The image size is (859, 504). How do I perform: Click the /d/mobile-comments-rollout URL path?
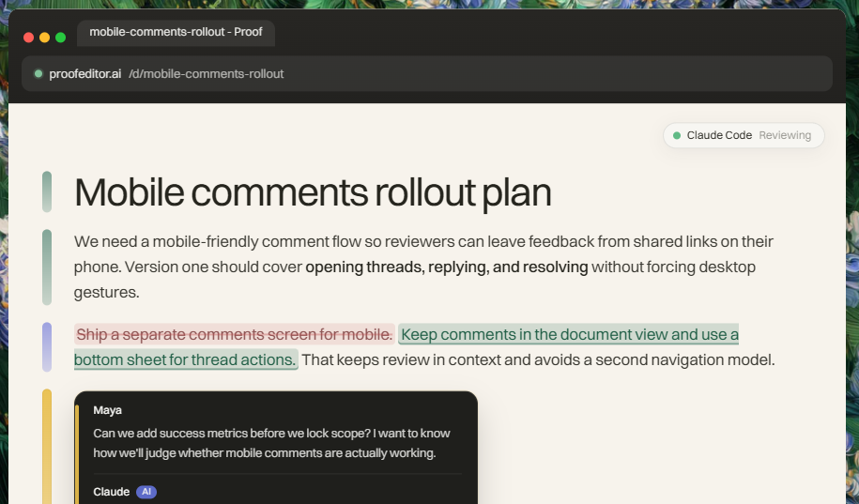click(206, 74)
